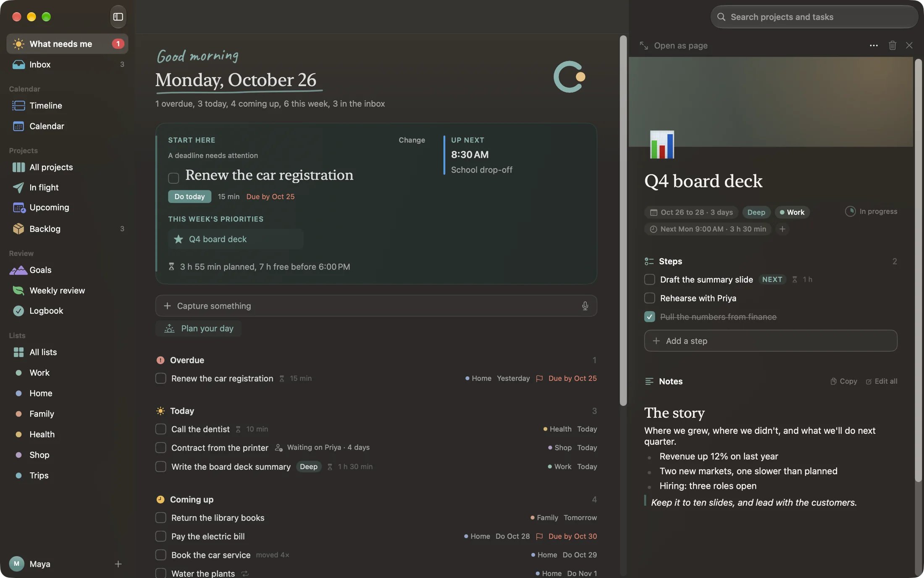Check off Return the library books

(x=160, y=518)
